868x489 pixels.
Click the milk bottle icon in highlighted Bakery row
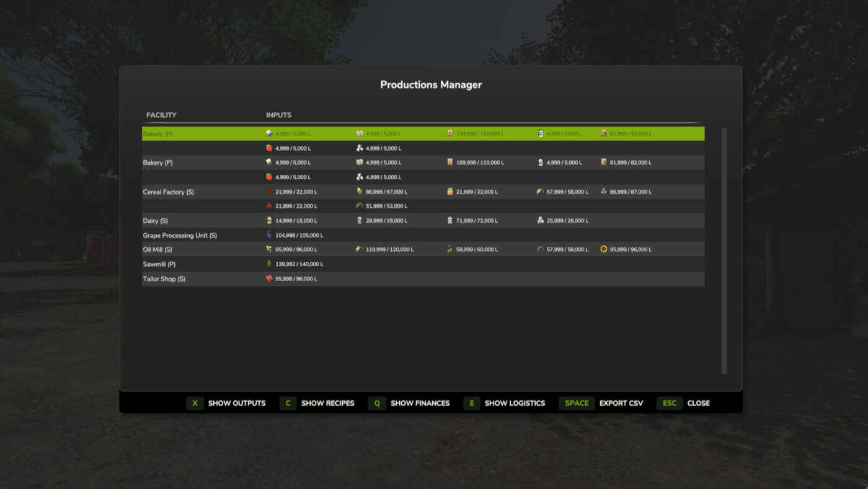pyautogui.click(x=540, y=133)
